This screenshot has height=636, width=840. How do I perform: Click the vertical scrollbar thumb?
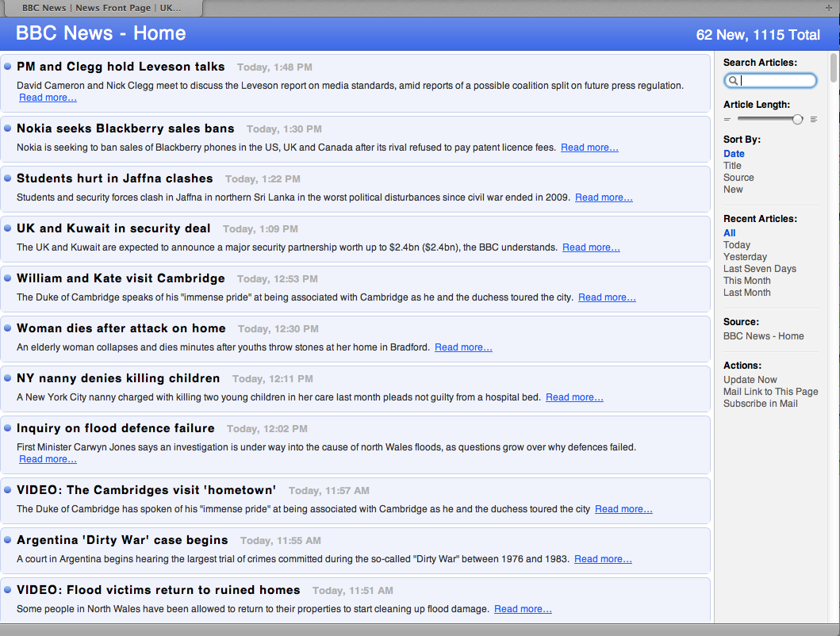coord(834,68)
